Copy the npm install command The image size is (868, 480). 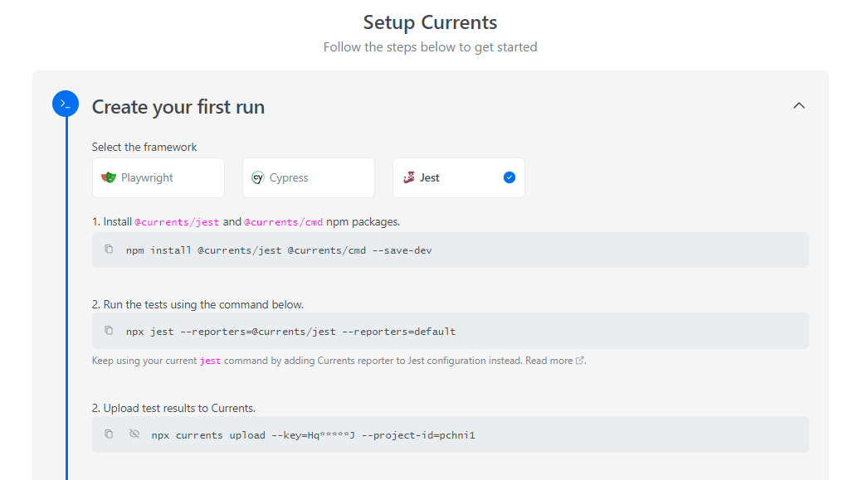[x=109, y=250]
